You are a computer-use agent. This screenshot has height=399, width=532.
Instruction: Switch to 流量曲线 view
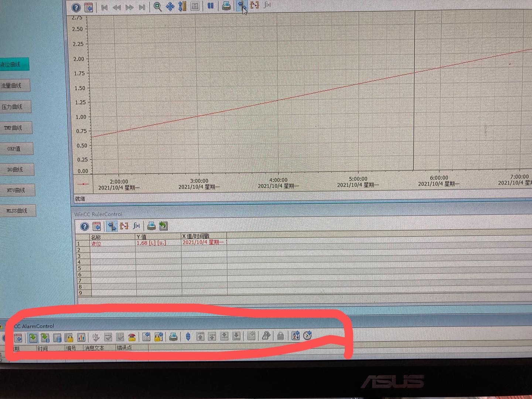tap(15, 86)
